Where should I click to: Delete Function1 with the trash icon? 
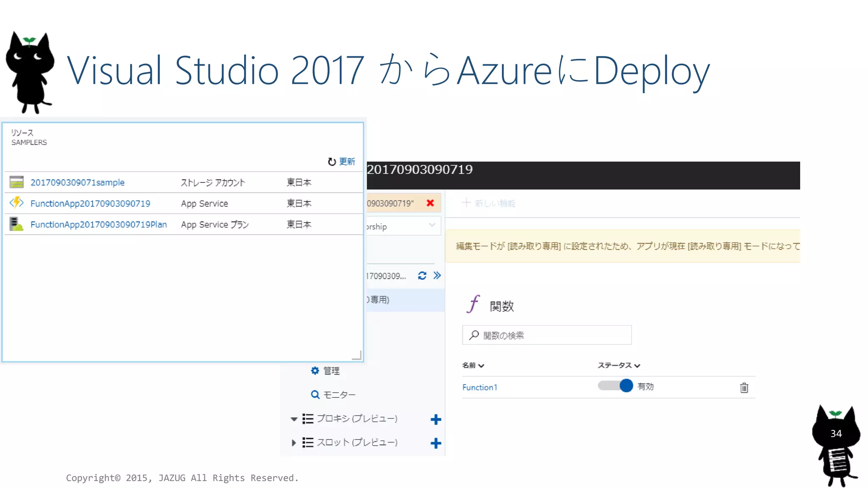[744, 388]
